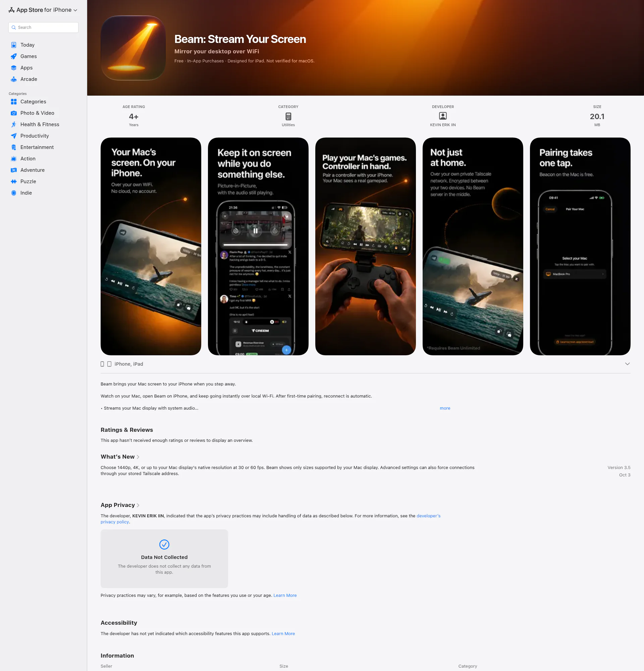Viewport: 644px width, 671px height.
Task: View the 'Your Mac's screen' screenshot
Action: tap(151, 247)
